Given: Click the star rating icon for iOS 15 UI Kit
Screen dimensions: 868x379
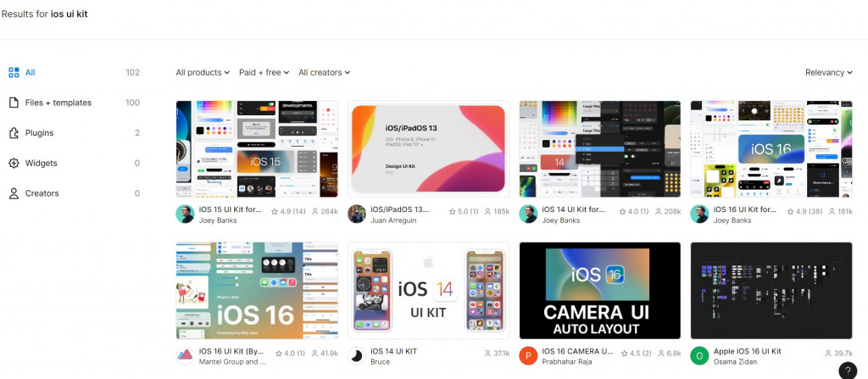Looking at the screenshot, I should point(275,212).
